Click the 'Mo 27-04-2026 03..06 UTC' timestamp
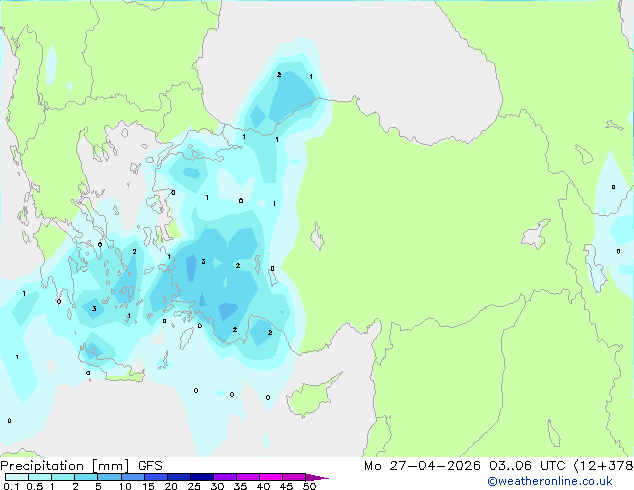634x490 pixels. tap(465, 466)
